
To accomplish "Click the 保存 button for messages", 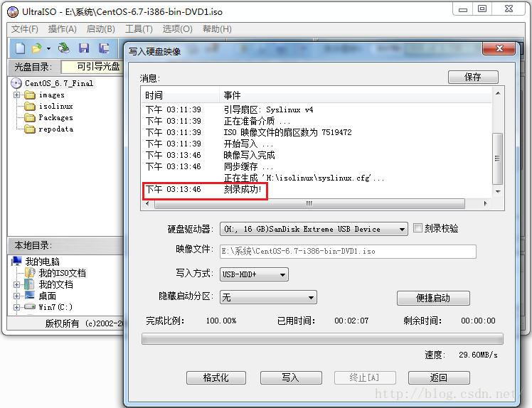I will (x=473, y=77).
